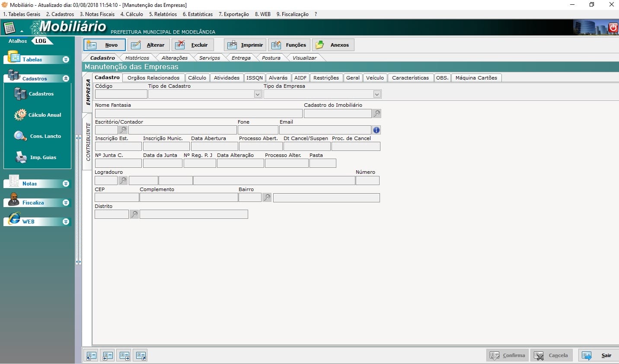
Task: Click the Distrito lookup magnifier icon
Action: point(134,214)
